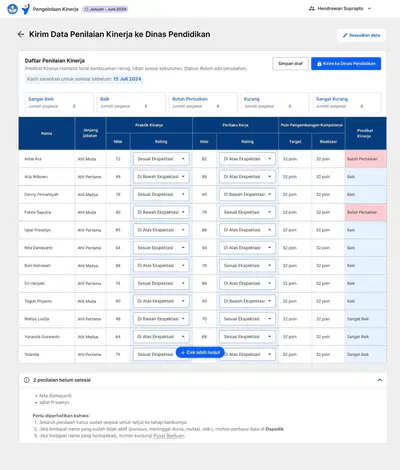Open Perilaku Kerja rating dropdown for Nita Damayanti
Screen dimensions: 400x470
point(247,248)
